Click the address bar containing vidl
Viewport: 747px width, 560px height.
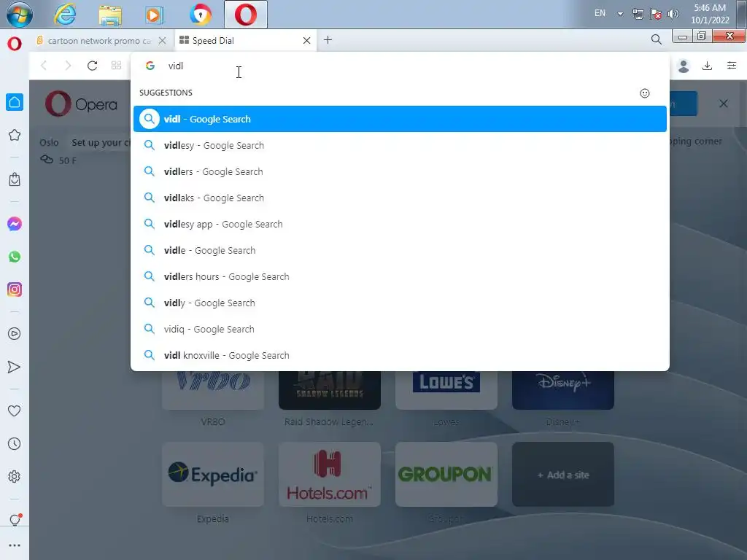(400, 66)
